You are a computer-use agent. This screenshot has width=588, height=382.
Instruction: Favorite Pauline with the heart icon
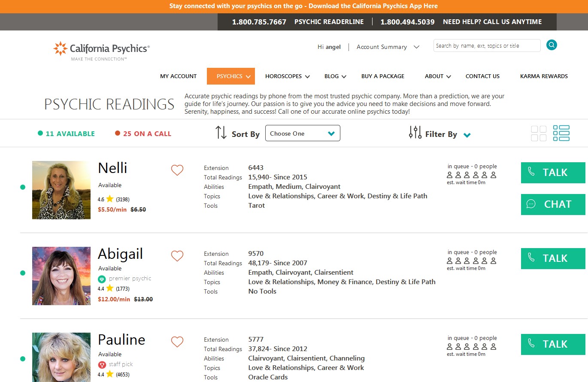tap(177, 342)
